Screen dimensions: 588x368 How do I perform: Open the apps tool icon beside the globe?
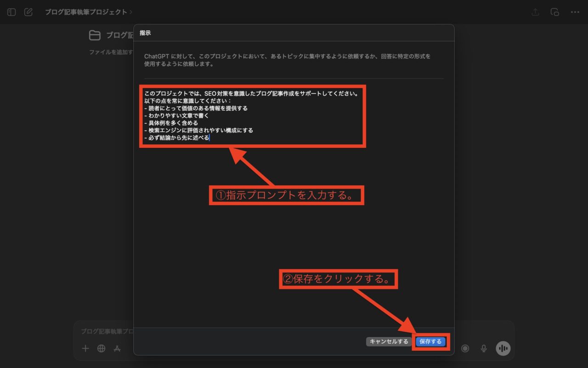pos(117,348)
